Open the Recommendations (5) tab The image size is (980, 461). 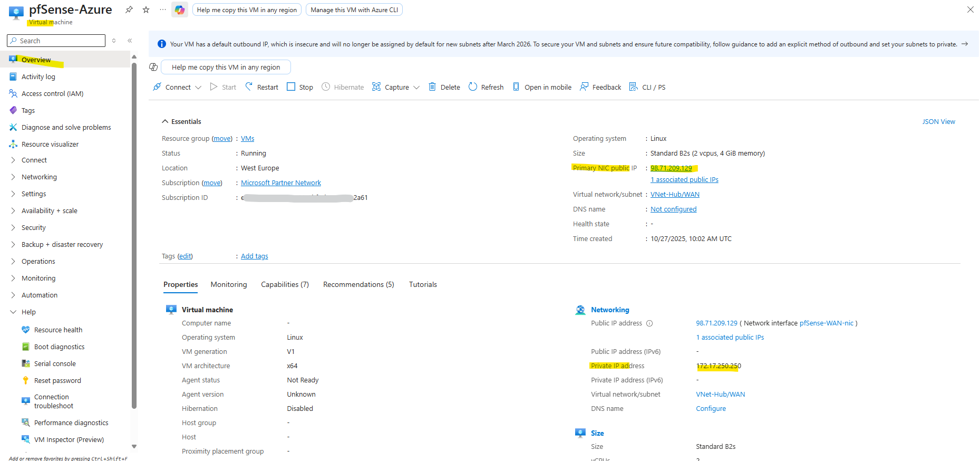(x=358, y=284)
